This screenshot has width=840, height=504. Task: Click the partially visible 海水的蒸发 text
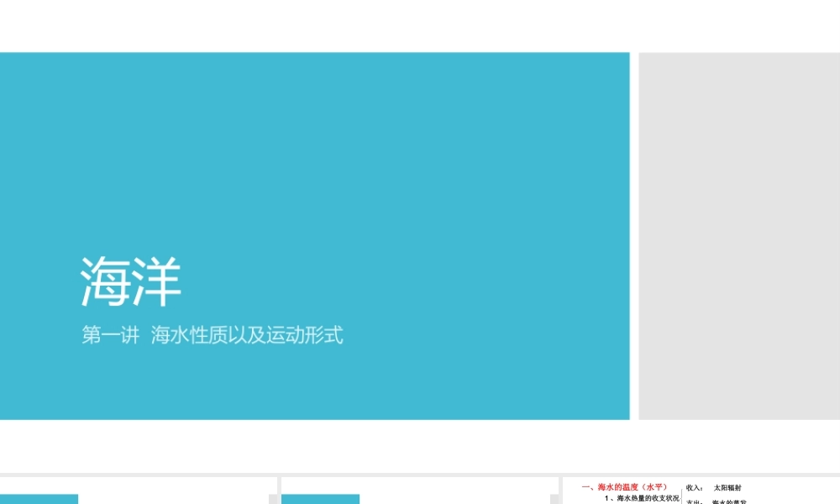click(x=729, y=501)
